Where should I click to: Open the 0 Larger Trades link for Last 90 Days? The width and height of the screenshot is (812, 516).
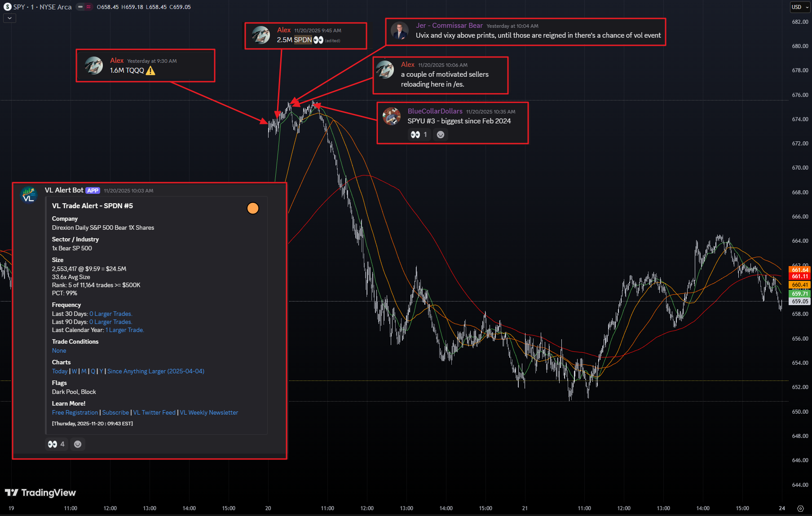point(110,322)
